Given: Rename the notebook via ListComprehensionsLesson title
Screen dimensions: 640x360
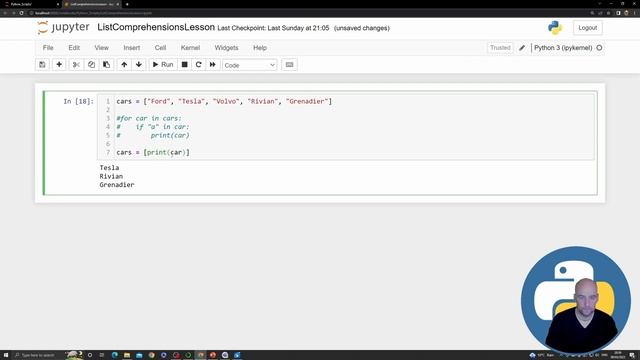Looking at the screenshot, I should (x=156, y=27).
